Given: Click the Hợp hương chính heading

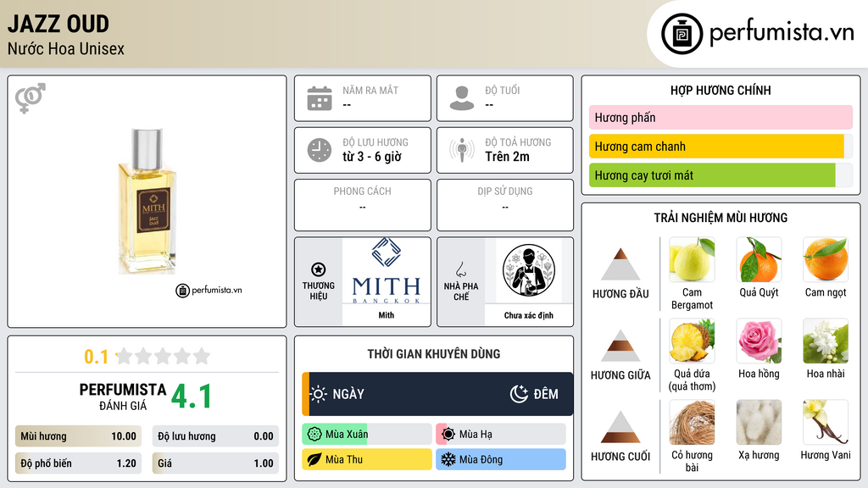Looking at the screenshot, I should 721,90.
